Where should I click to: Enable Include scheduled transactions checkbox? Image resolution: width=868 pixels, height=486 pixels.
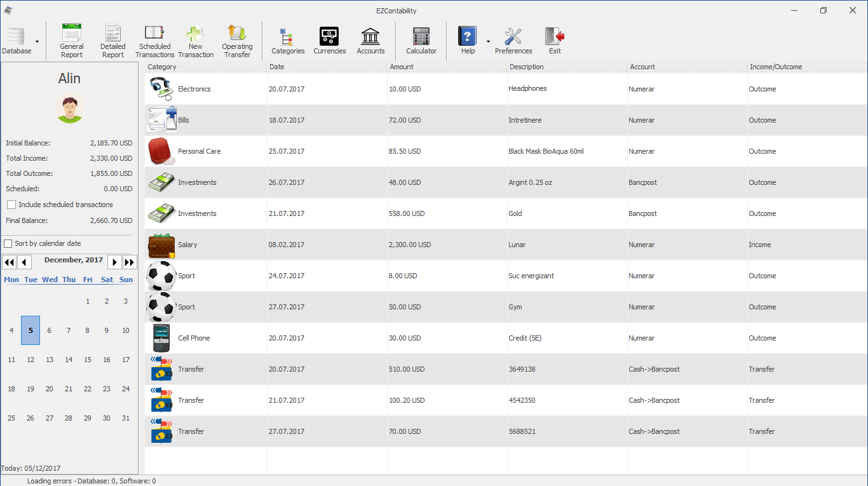[11, 205]
